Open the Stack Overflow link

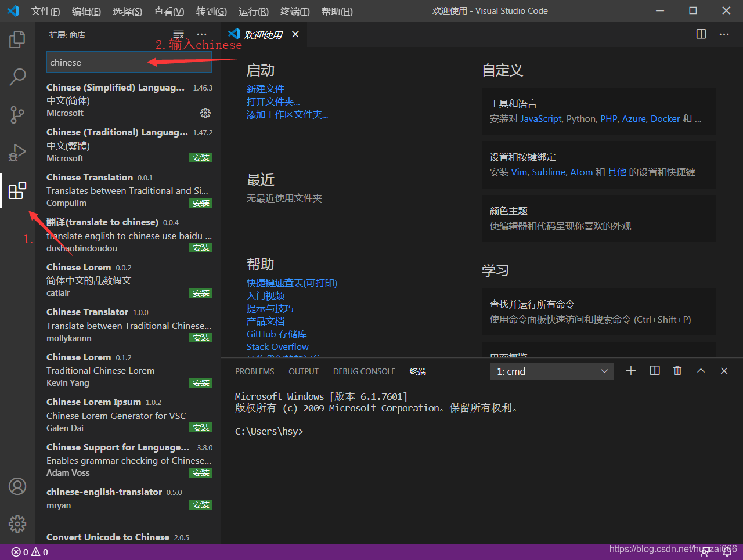(277, 346)
